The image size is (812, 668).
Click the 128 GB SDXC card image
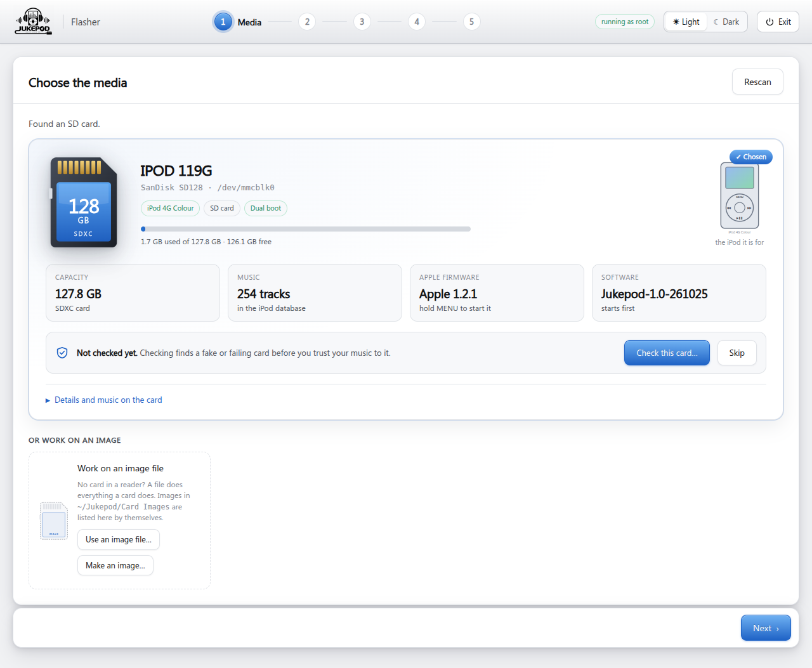84,202
